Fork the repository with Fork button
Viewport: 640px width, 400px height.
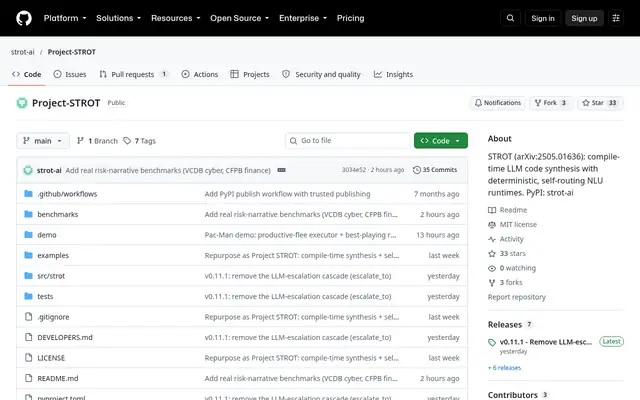coord(551,103)
